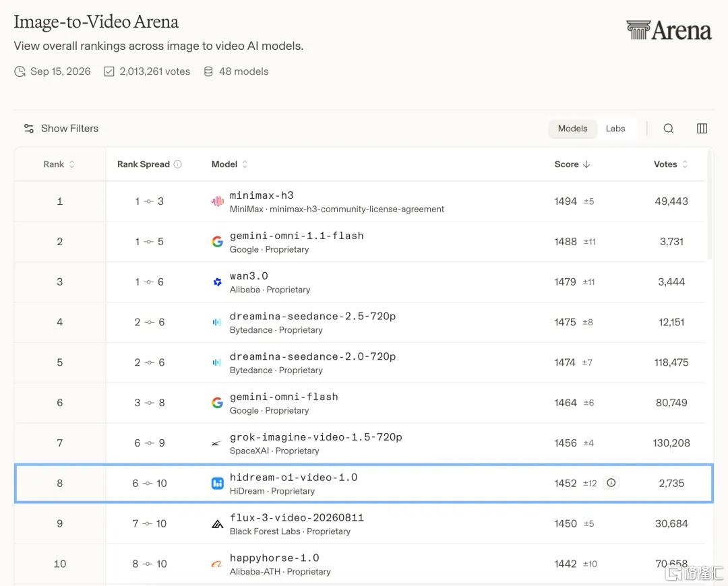Open the dreamina-seedance-2.0-720p model link

tap(313, 357)
